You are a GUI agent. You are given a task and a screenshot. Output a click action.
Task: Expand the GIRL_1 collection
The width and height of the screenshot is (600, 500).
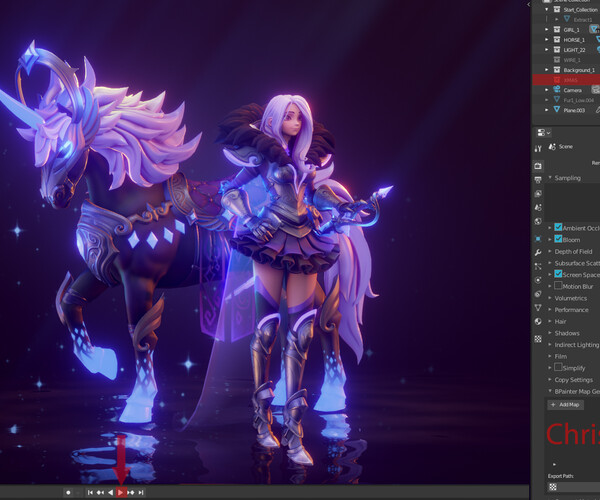click(x=547, y=29)
